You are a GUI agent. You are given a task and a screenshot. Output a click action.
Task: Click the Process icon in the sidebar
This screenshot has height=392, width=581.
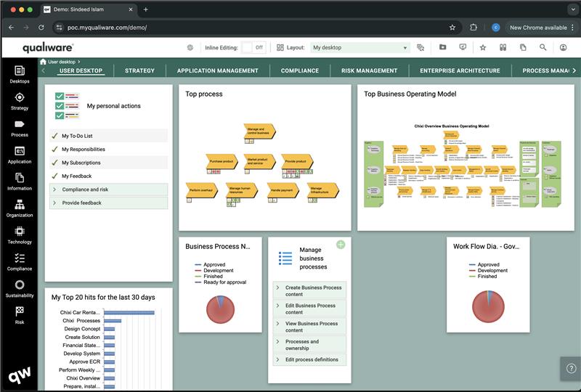point(20,124)
